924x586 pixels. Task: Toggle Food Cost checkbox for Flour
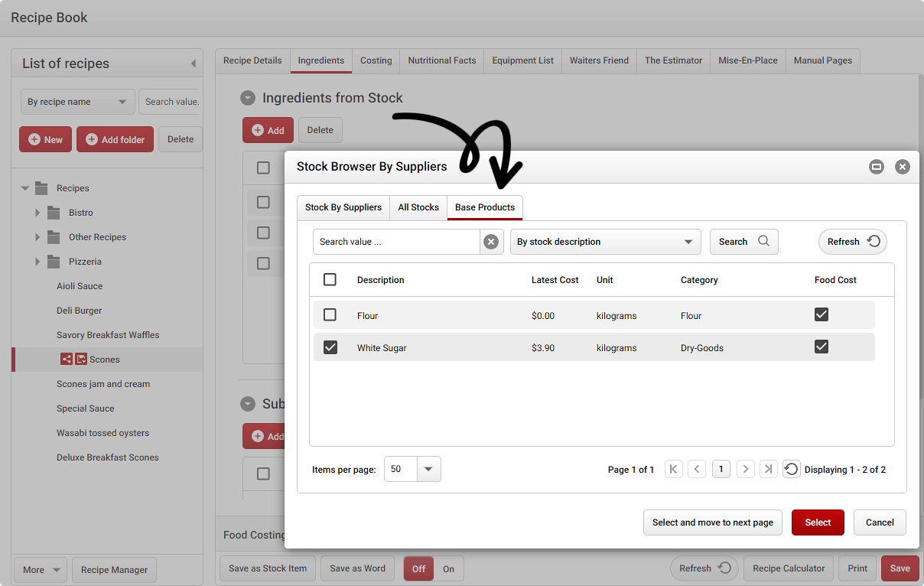(x=822, y=314)
